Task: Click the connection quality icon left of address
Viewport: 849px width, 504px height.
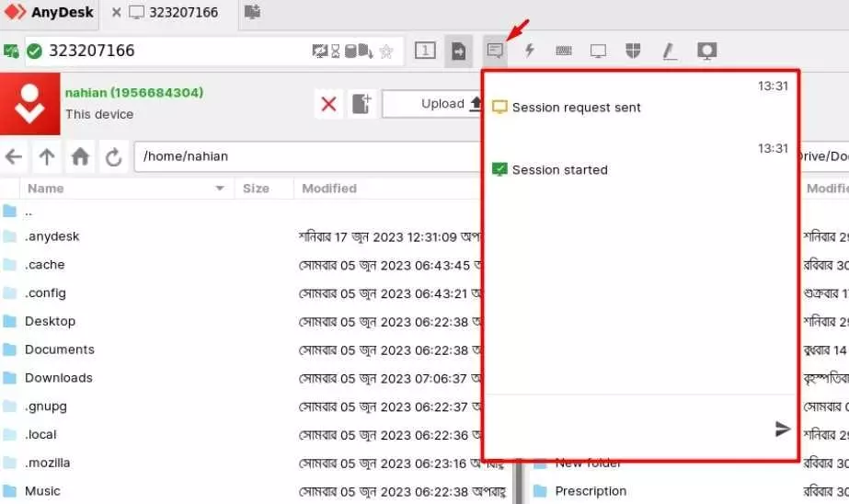Action: coord(11,52)
